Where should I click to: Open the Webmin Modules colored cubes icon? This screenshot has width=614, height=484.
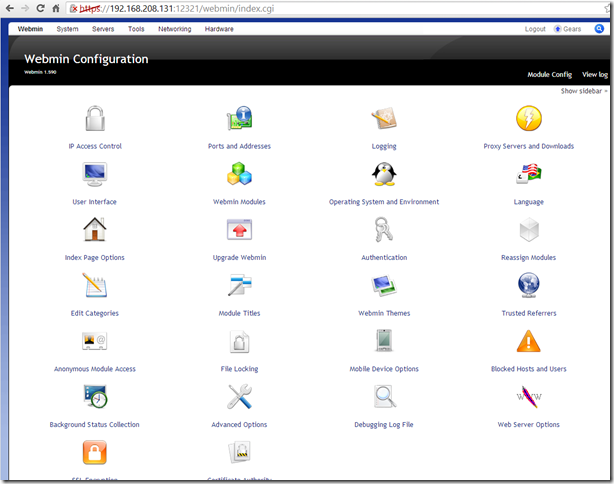(239, 174)
